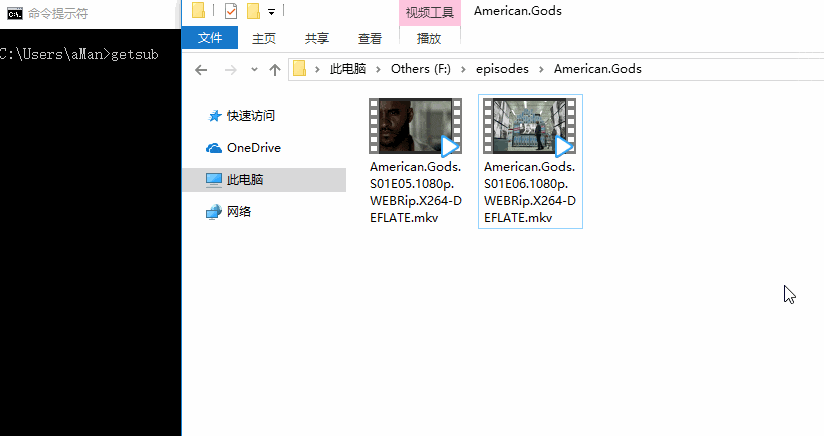Expand the chevron after episodes breadcrumb
This screenshot has width=824, height=436.
point(541,69)
